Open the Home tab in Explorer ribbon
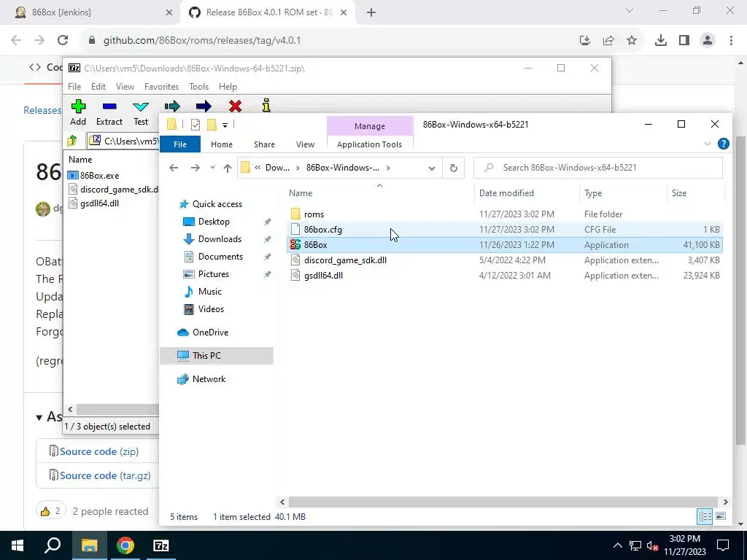This screenshot has height=560, width=747. (222, 144)
